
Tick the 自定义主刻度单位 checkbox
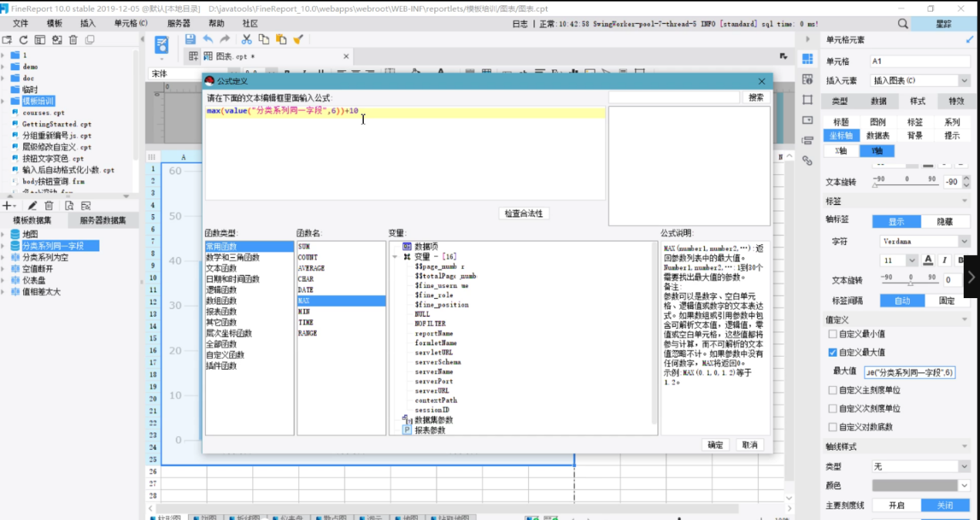[x=832, y=391]
